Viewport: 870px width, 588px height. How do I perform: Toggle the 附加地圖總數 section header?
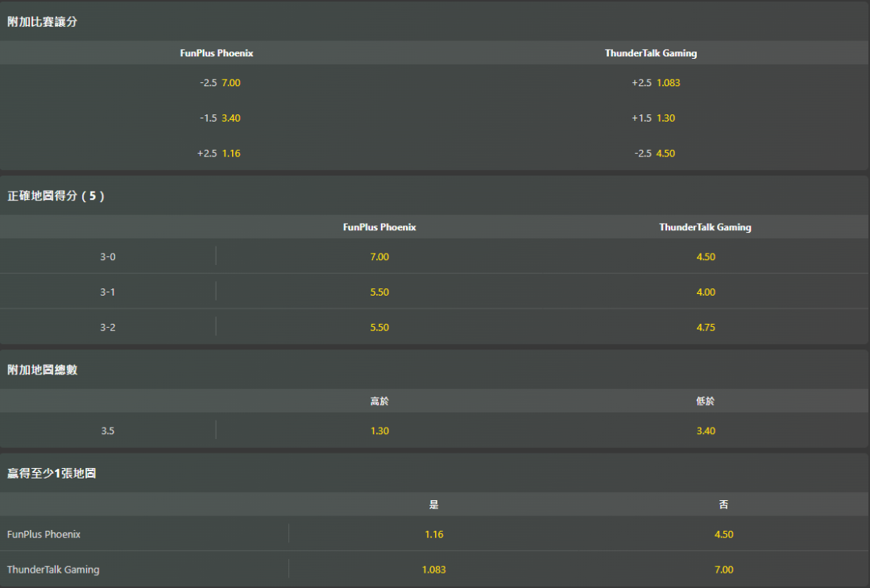pos(43,370)
